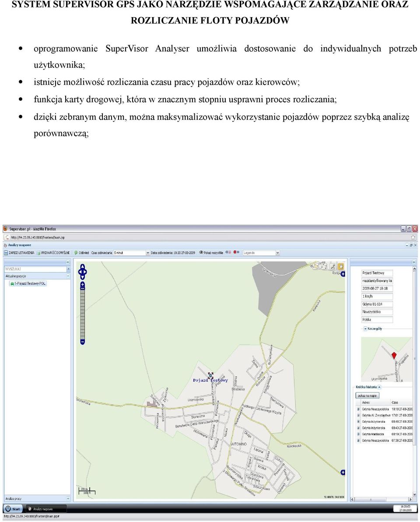Zoom in with the map plus button

pos(83,285)
